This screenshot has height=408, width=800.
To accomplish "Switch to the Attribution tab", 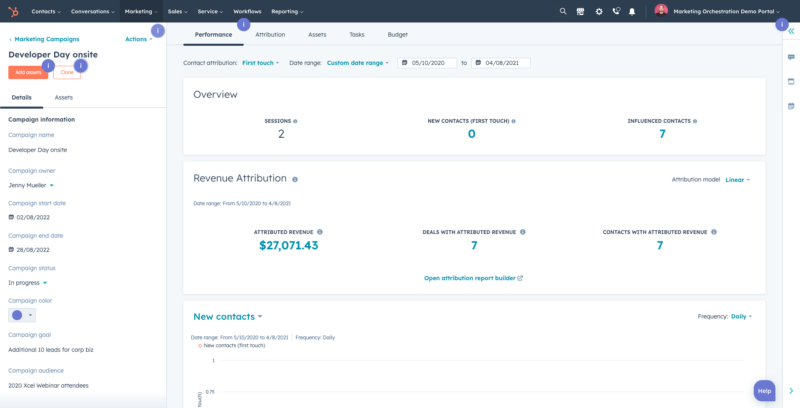I will pyautogui.click(x=270, y=35).
